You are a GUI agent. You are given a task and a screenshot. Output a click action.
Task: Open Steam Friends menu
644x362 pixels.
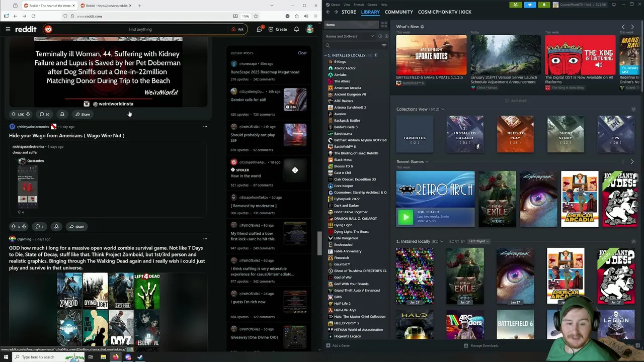coord(359,5)
